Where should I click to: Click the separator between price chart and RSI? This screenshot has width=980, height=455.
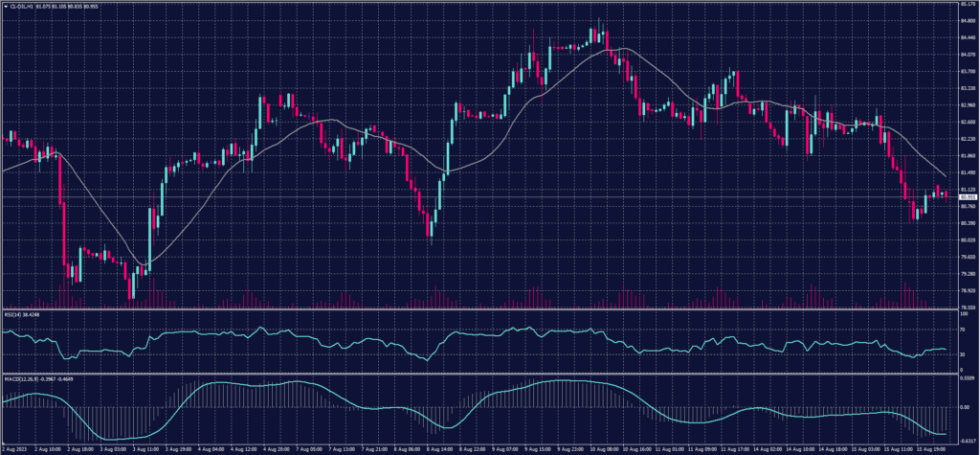pos(479,309)
